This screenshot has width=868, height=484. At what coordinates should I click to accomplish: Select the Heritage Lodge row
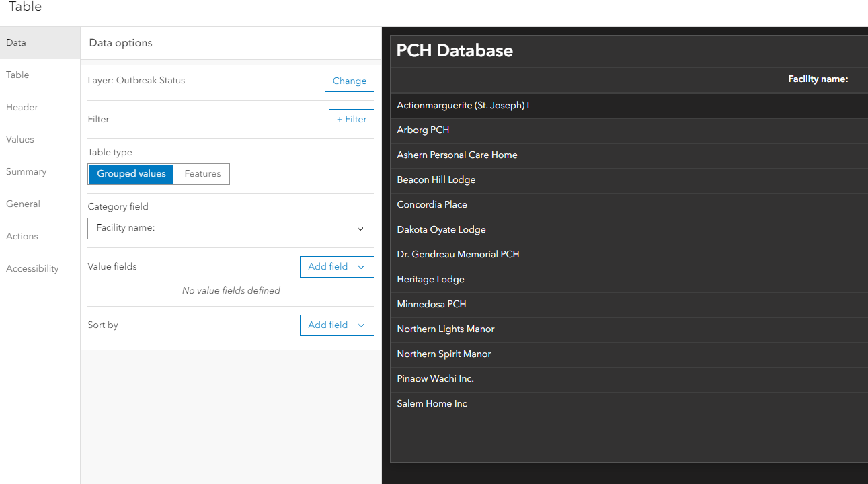click(x=629, y=280)
